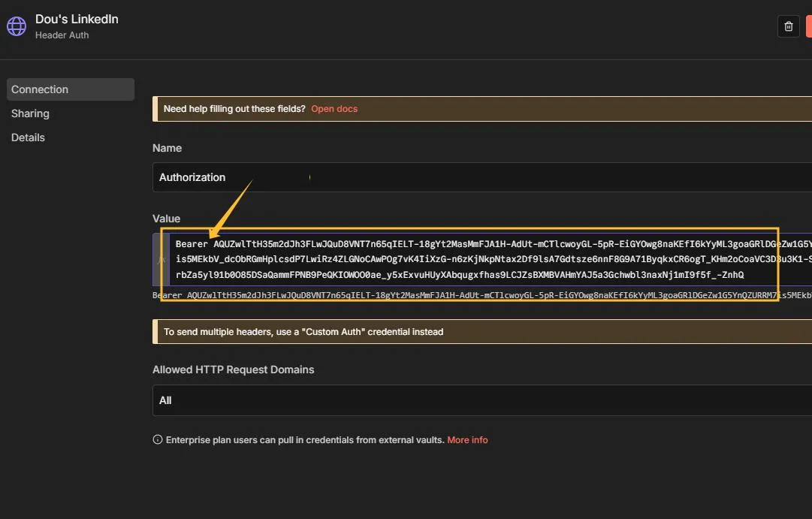Switch to the Details tab
Screen dimensions: 812x519
(28, 137)
